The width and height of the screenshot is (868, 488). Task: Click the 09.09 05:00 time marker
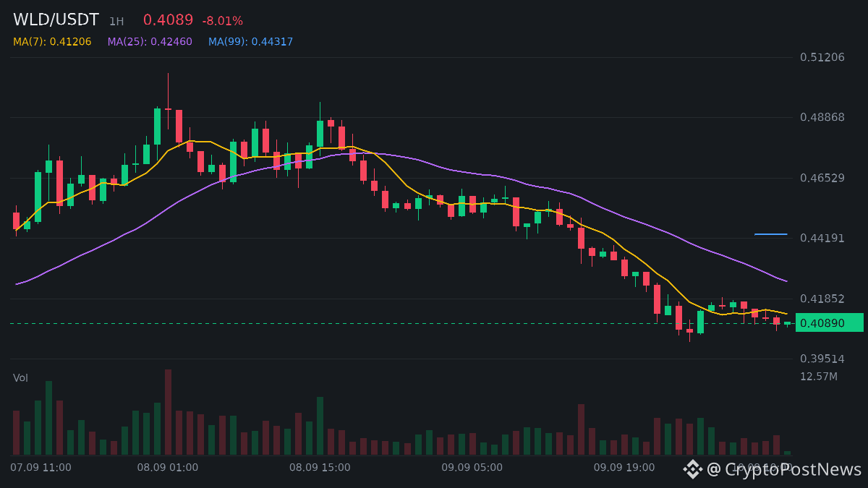click(472, 468)
